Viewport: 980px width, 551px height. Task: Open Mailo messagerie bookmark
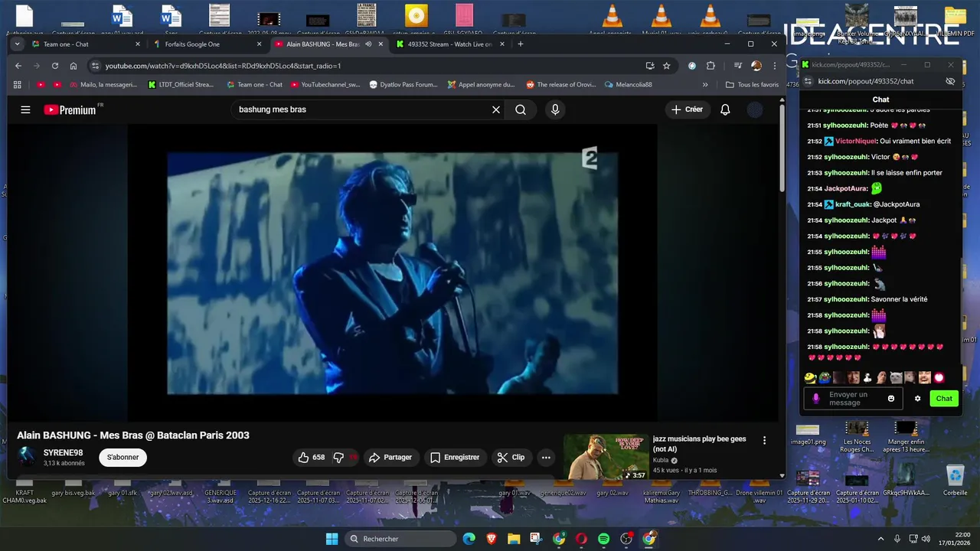point(103,85)
